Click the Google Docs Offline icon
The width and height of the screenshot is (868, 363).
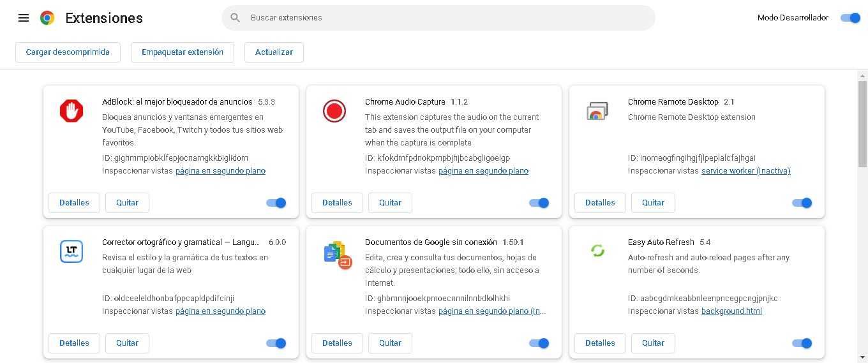pos(338,255)
